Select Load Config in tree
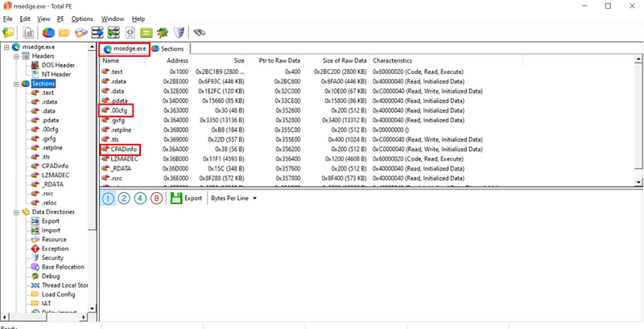644x329 pixels. (58, 294)
